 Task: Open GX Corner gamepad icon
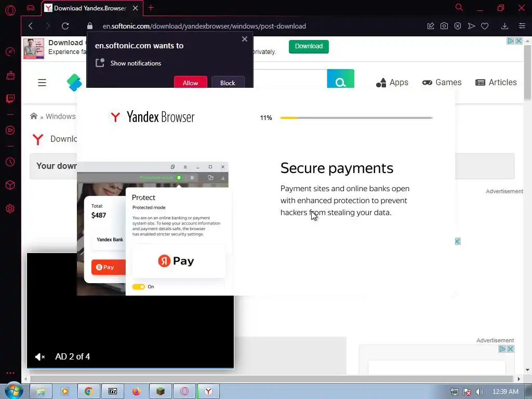[x=31, y=8]
